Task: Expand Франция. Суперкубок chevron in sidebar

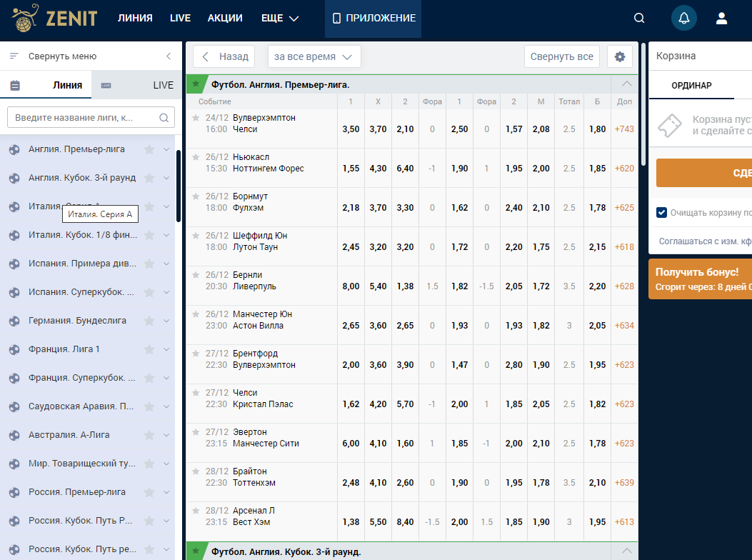Action: tap(166, 378)
